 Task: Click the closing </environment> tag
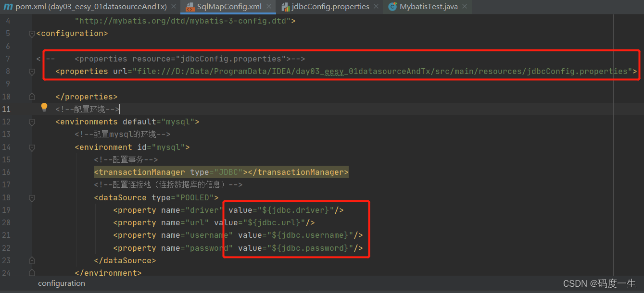pyautogui.click(x=108, y=273)
